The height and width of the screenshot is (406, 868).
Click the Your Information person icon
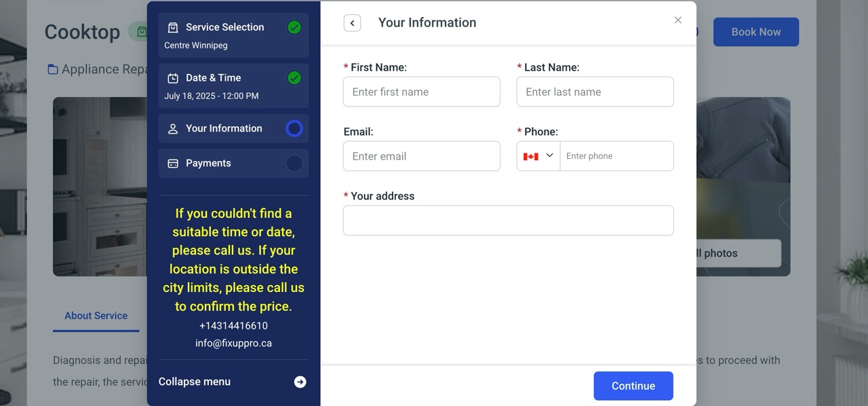click(173, 128)
